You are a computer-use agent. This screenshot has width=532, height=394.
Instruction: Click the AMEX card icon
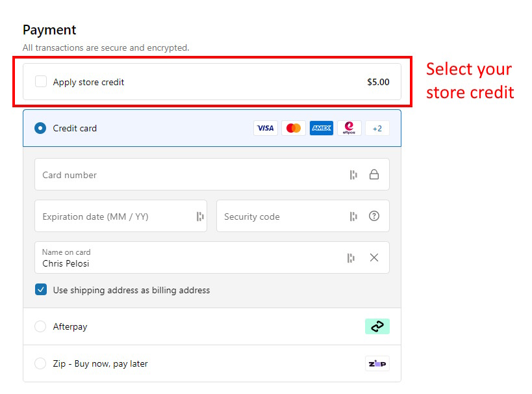pyautogui.click(x=322, y=128)
